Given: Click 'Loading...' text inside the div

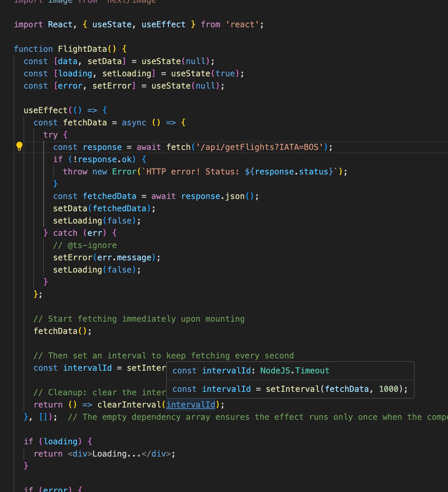Looking at the screenshot, I should tap(117, 453).
